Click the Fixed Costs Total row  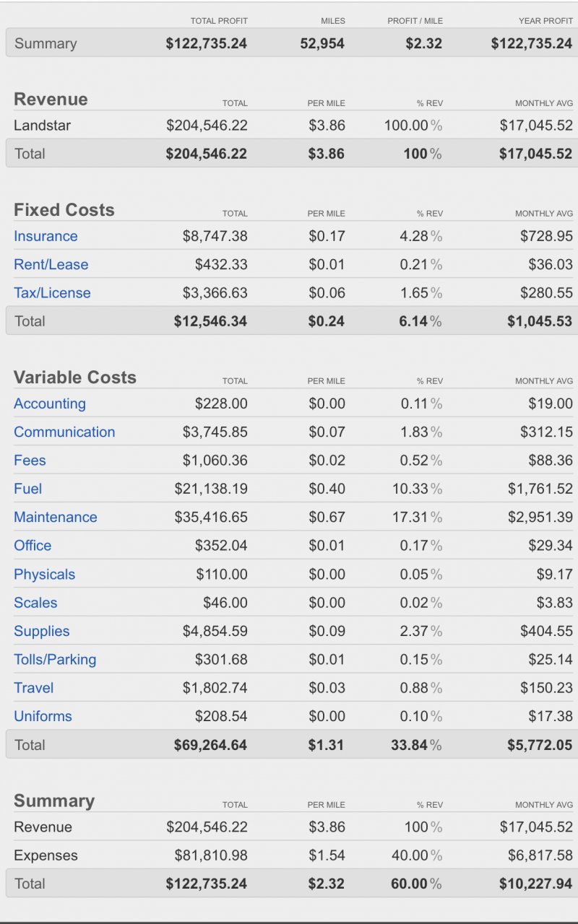289,321
